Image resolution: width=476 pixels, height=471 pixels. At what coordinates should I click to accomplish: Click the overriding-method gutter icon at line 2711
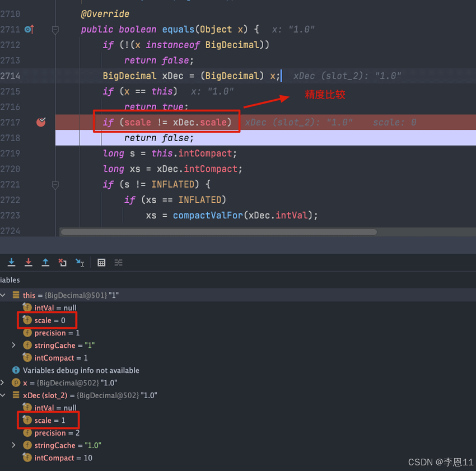pos(29,29)
